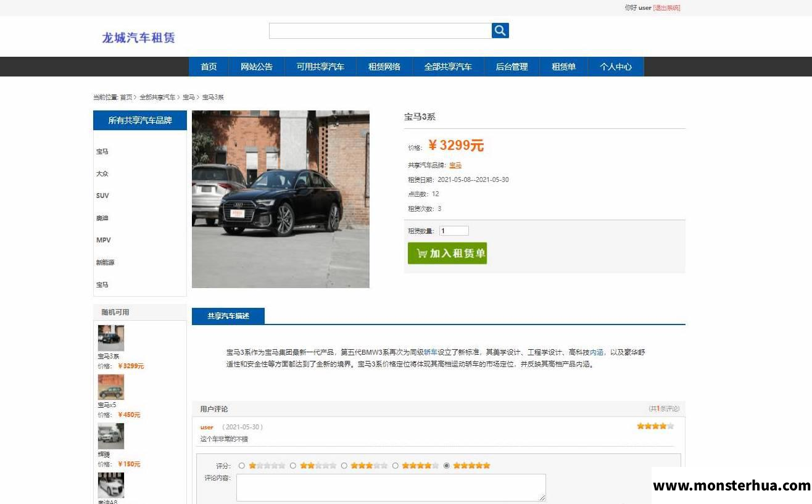Click the 宝马 link beside 共享汽车品牌
812x504 pixels.
[455, 165]
